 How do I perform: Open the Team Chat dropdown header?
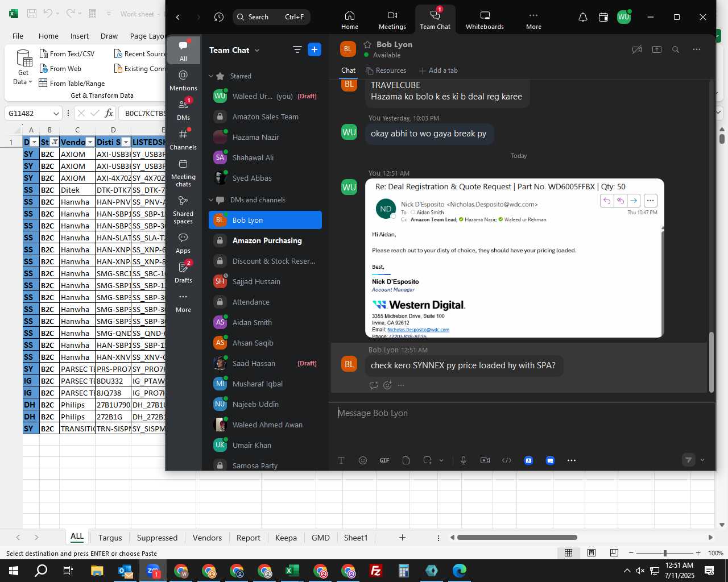point(234,50)
